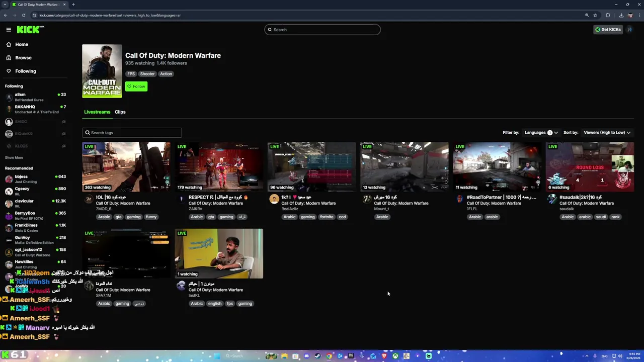Switch to the Clips tab
This screenshot has width=644, height=362.
(120, 112)
